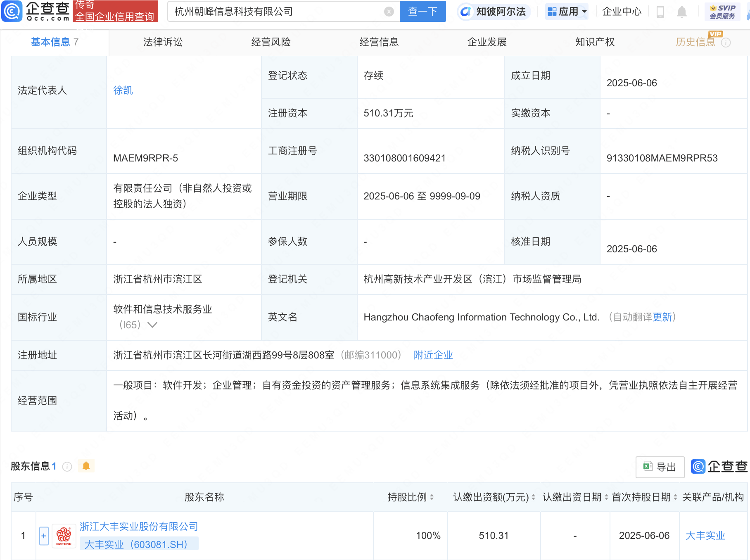Click the 知彼阿尔法 button
750x560 pixels.
pyautogui.click(x=494, y=12)
